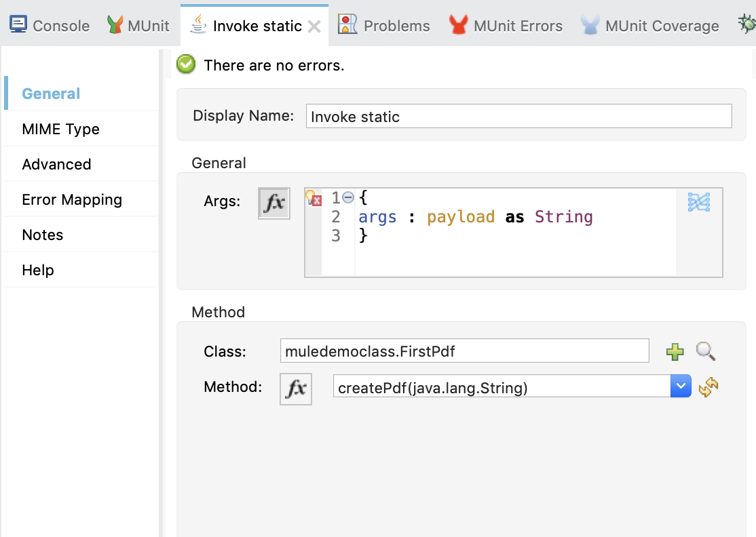This screenshot has width=756, height=537.
Task: Click the magnifier search icon beside Class
Action: click(x=706, y=351)
